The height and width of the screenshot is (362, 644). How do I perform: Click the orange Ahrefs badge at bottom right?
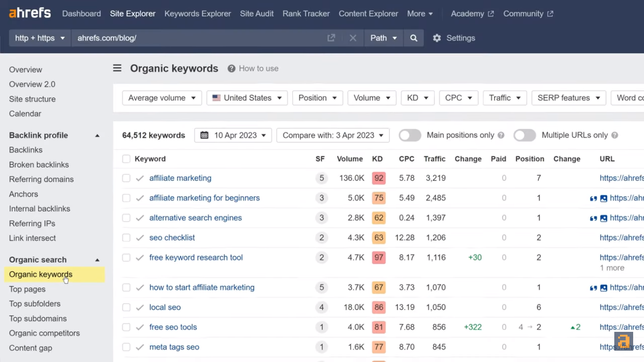click(x=624, y=341)
